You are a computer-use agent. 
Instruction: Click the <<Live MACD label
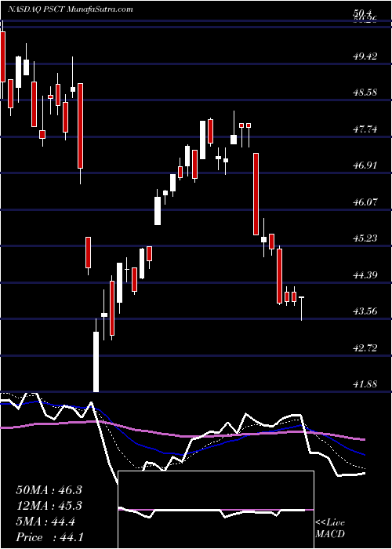pyautogui.click(x=330, y=529)
